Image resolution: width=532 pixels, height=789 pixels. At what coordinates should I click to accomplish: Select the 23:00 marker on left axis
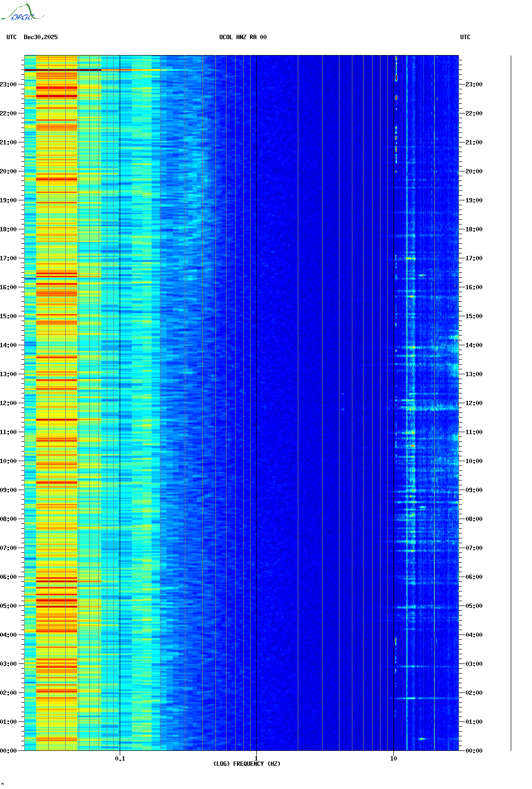8,85
